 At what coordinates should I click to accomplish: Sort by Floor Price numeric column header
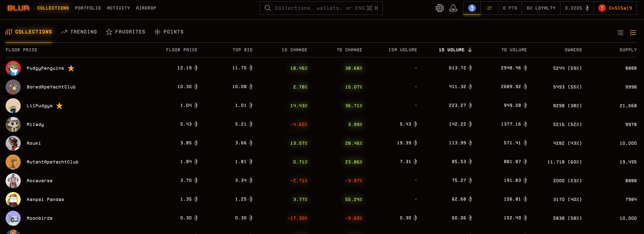pyautogui.click(x=182, y=50)
